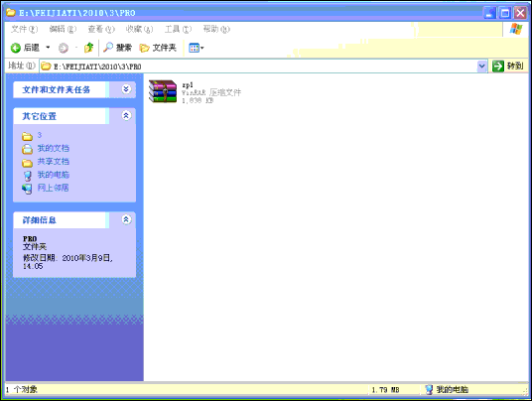Click the folder icon beside '3'
The image size is (532, 401).
click(27, 136)
